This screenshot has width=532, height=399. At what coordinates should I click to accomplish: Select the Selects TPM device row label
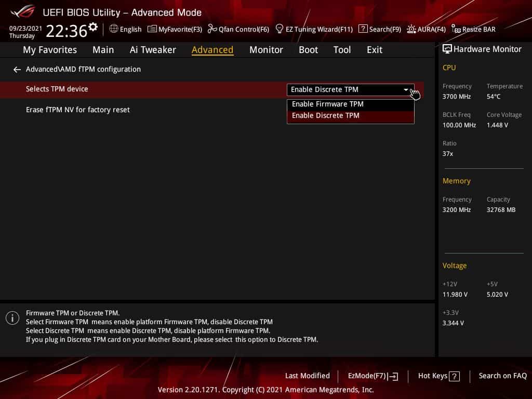(x=57, y=89)
